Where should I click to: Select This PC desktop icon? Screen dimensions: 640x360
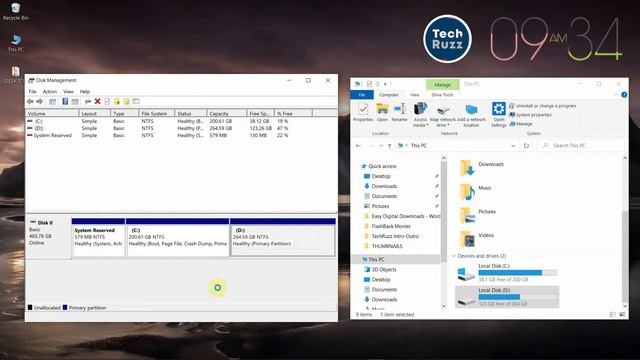[x=16, y=43]
